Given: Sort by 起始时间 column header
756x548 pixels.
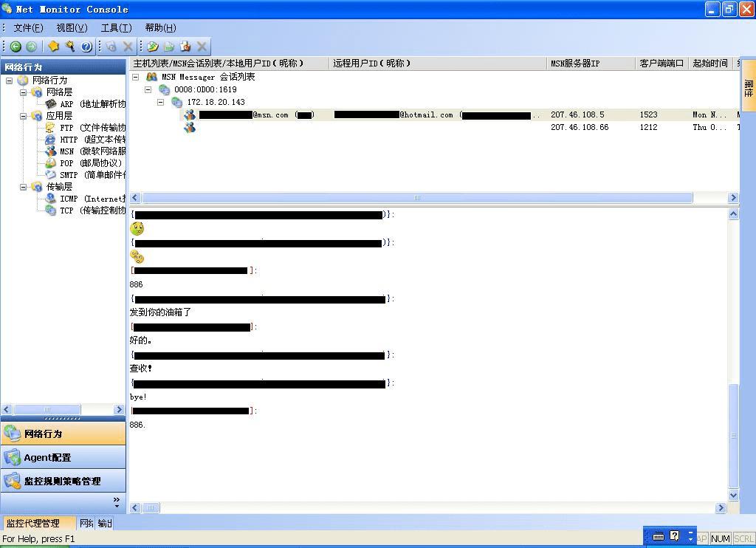Looking at the screenshot, I should coord(710,64).
